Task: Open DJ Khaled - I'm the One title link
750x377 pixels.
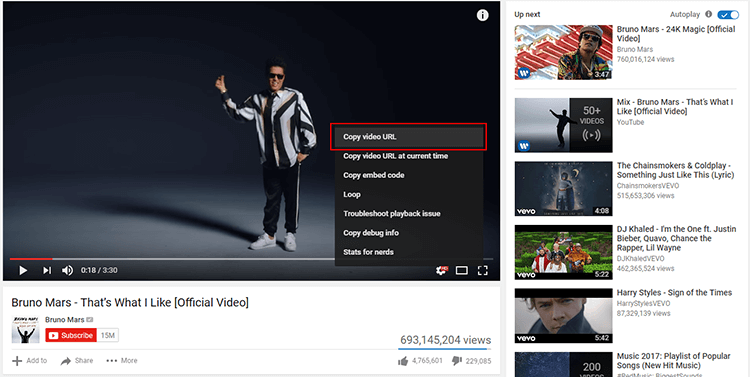Action: [676, 238]
